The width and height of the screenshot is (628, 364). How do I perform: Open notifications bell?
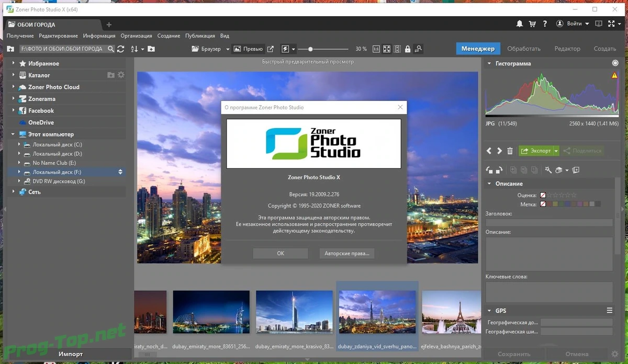[x=520, y=24]
